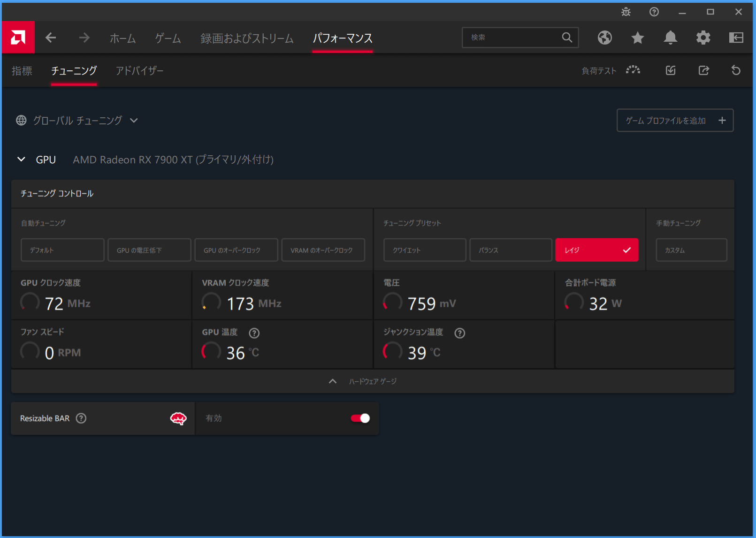The image size is (756, 538).
Task: Click the チューニング コントロール heading
Action: pyautogui.click(x=57, y=194)
